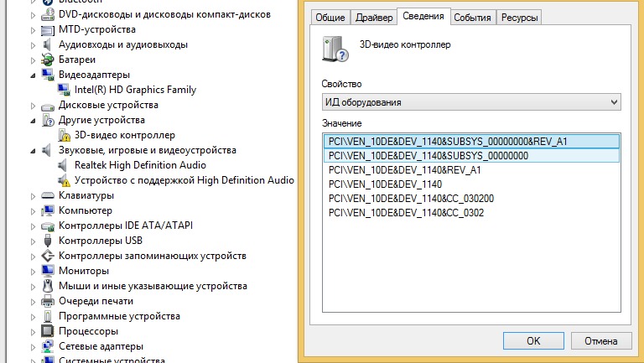Select Intel(R) HD Graphics Family in the tree
Image resolution: width=644 pixels, height=363 pixels.
pyautogui.click(x=135, y=90)
